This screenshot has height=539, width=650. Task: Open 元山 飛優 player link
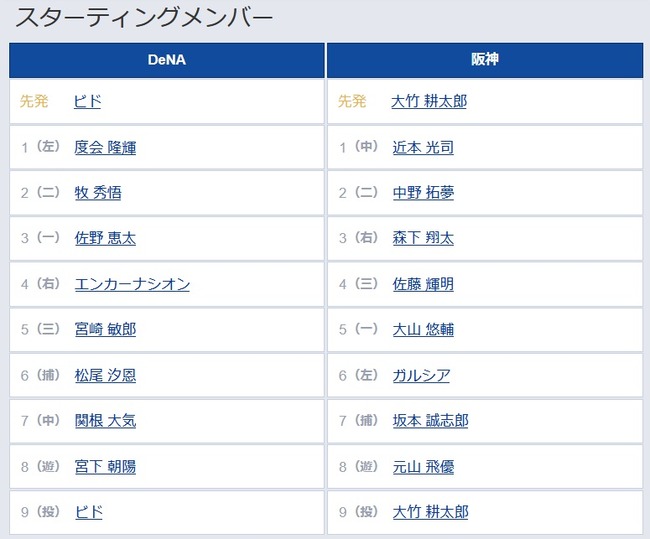pos(423,466)
